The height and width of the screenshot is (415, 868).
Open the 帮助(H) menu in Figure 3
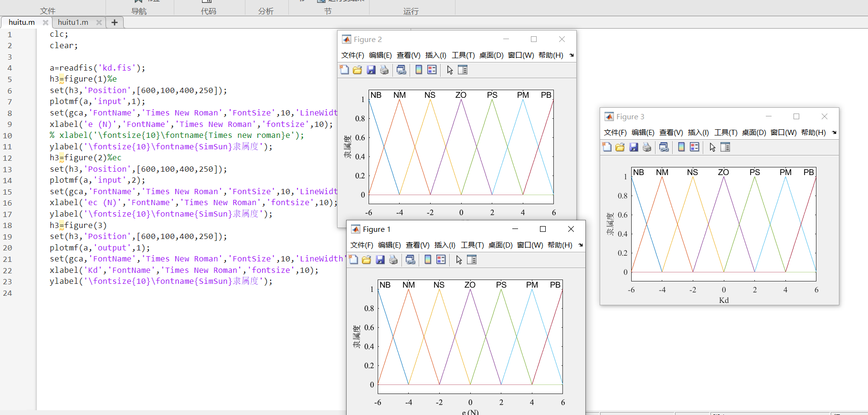(x=813, y=133)
